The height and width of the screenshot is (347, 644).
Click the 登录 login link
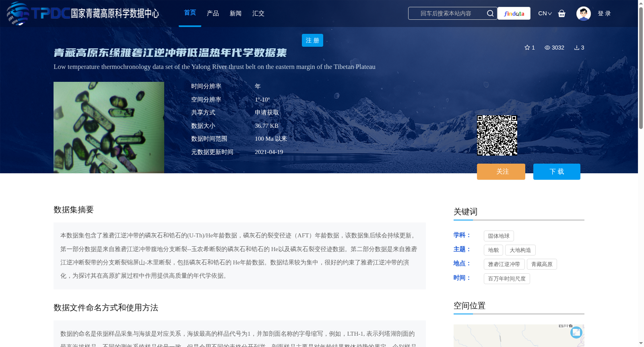click(604, 13)
